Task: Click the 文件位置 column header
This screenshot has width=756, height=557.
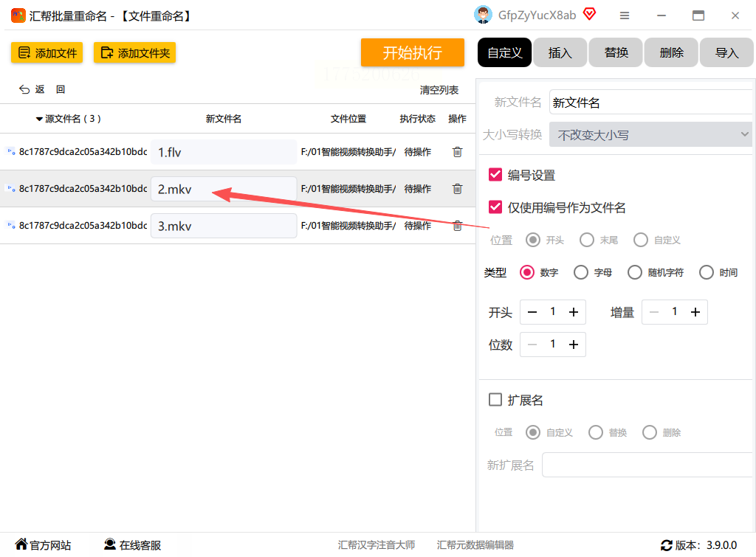Action: [x=348, y=119]
